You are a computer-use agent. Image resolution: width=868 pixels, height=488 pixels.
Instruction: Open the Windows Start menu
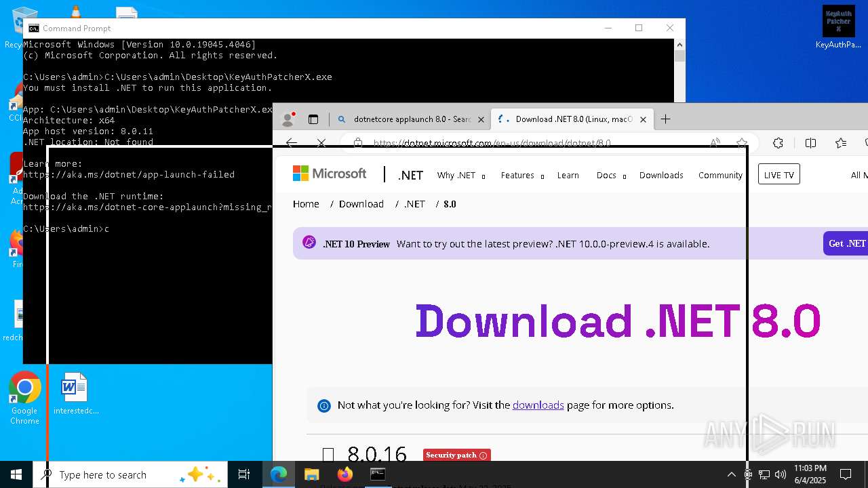point(16,474)
